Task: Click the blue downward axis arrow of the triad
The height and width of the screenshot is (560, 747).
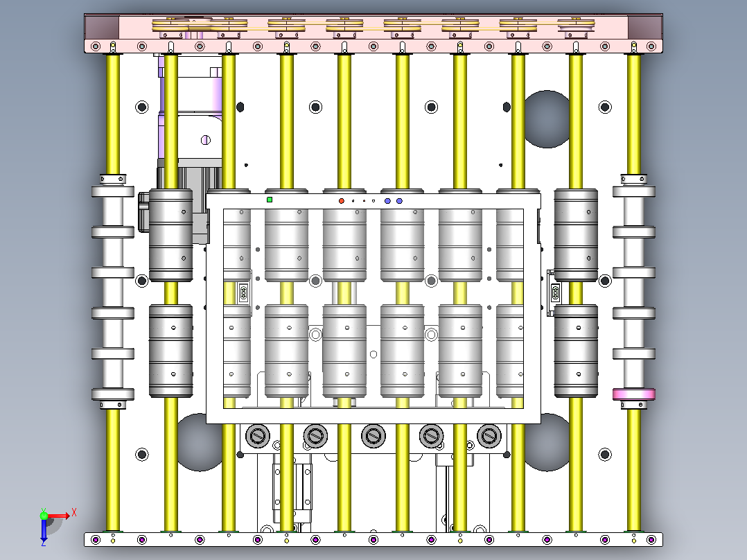Action: [x=44, y=532]
